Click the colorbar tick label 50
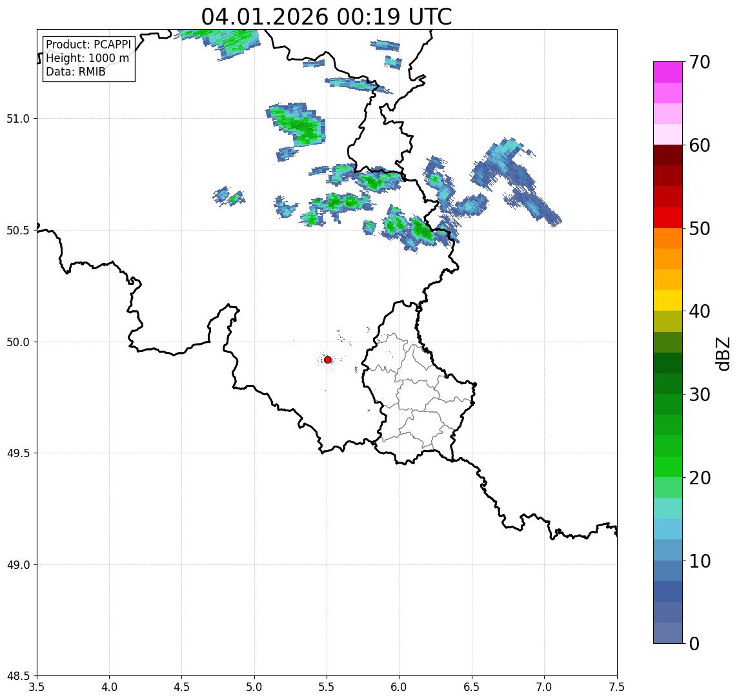The width and height of the screenshot is (739, 700). coord(700,229)
